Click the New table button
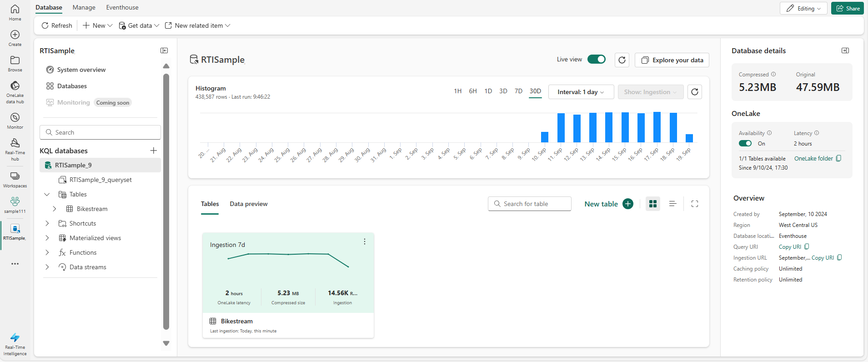The height and width of the screenshot is (362, 868). point(609,204)
